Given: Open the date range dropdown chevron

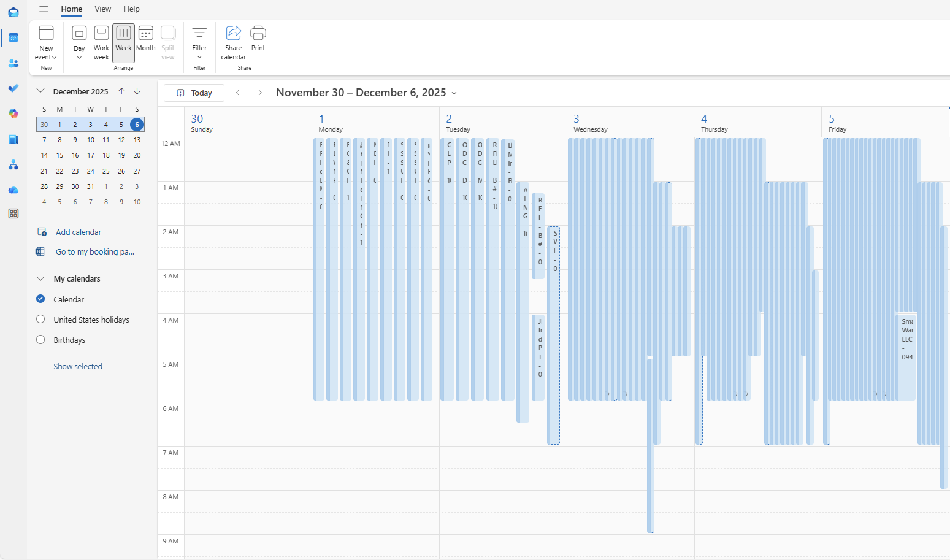Looking at the screenshot, I should click(x=454, y=93).
